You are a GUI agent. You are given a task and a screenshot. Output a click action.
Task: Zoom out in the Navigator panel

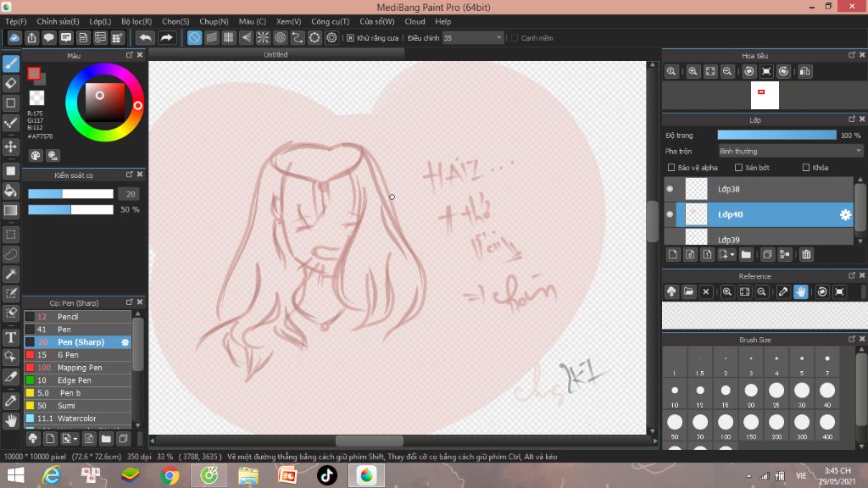[727, 71]
